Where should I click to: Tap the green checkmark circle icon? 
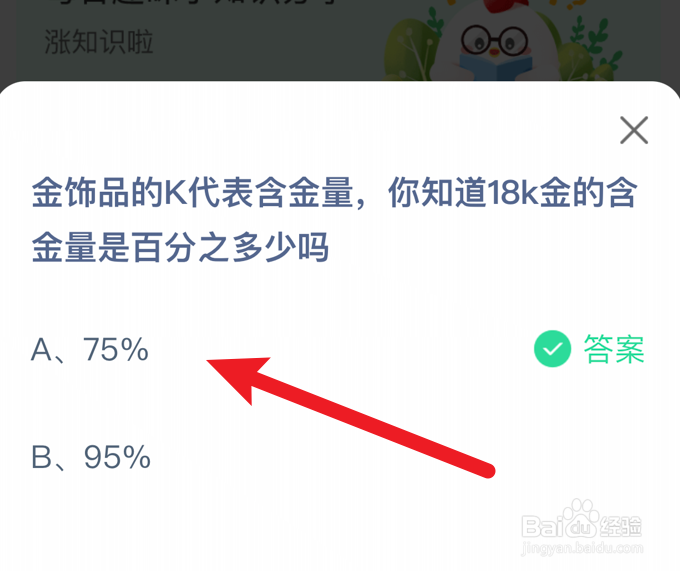(x=552, y=349)
